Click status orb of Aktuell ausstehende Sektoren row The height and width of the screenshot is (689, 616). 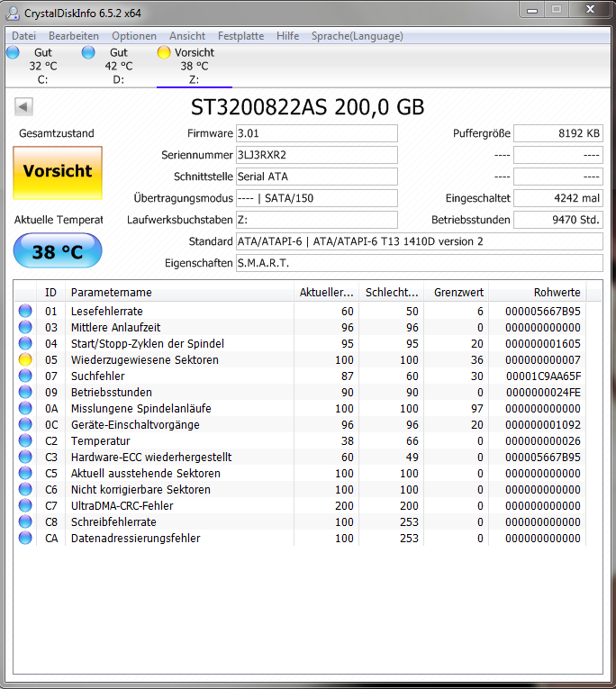[25, 473]
